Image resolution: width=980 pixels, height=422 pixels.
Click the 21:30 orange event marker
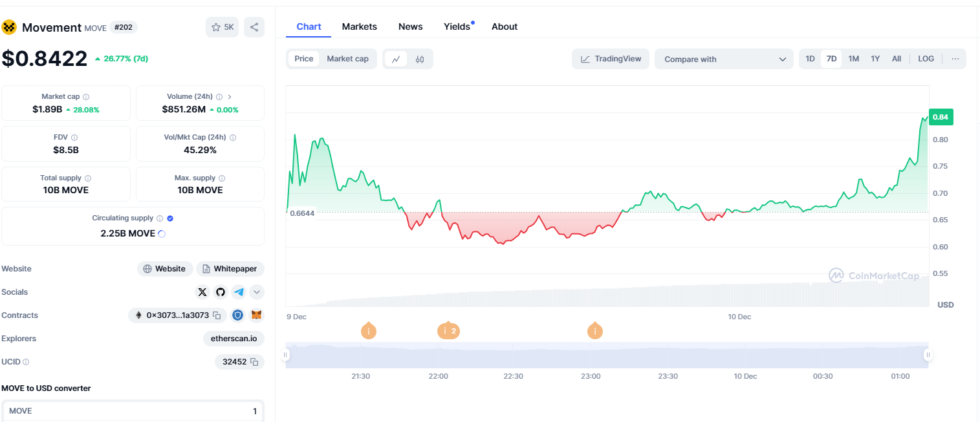tap(369, 331)
